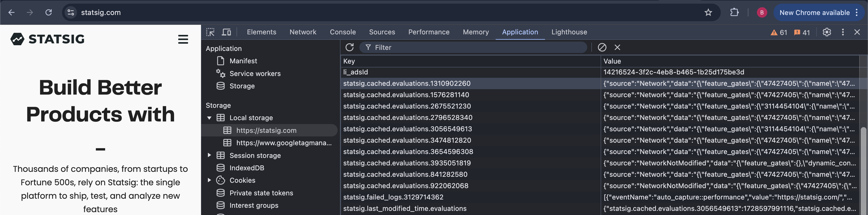Click the 61 warnings counter
Screen dimensions: 868x215
(x=779, y=32)
